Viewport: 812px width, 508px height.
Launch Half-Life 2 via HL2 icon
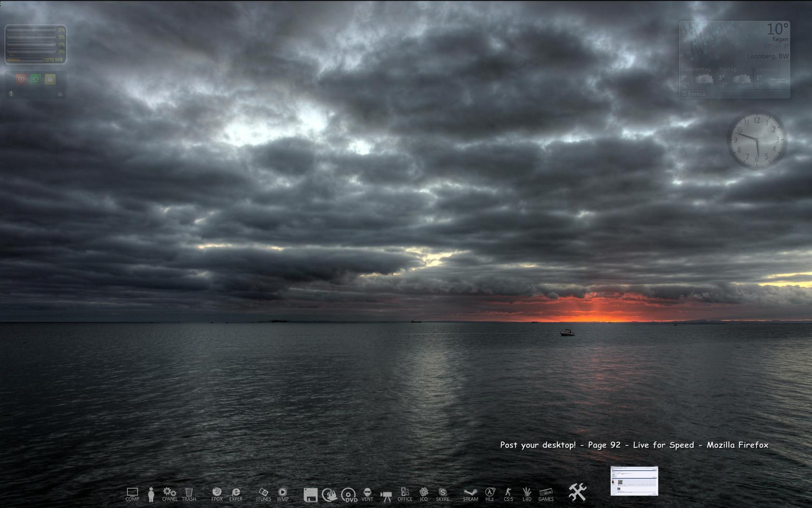point(490,494)
